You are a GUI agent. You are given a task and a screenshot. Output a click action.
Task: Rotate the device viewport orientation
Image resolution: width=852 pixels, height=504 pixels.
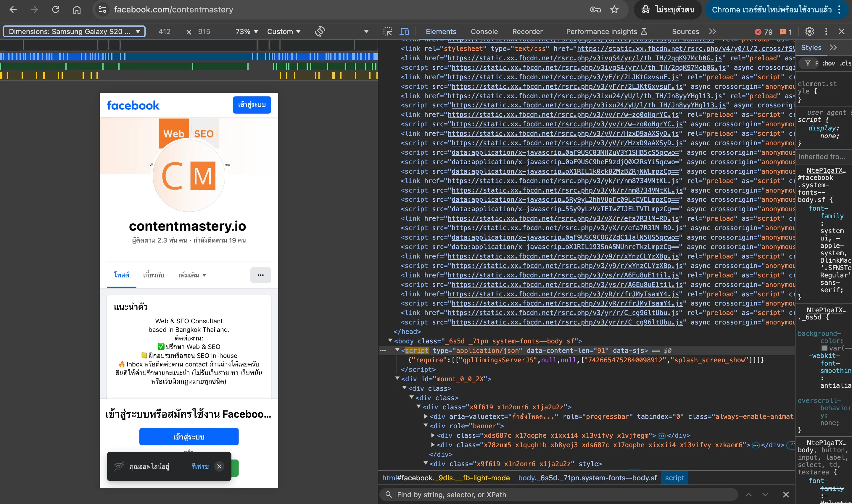pyautogui.click(x=320, y=32)
